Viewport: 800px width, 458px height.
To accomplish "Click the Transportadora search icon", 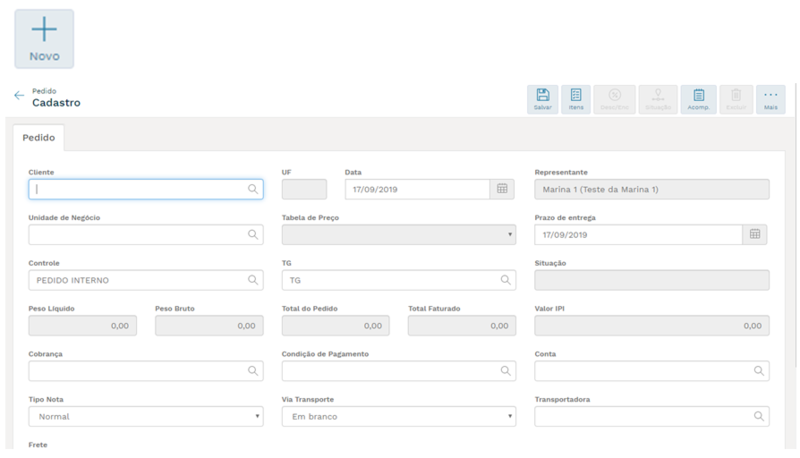I will [x=759, y=416].
